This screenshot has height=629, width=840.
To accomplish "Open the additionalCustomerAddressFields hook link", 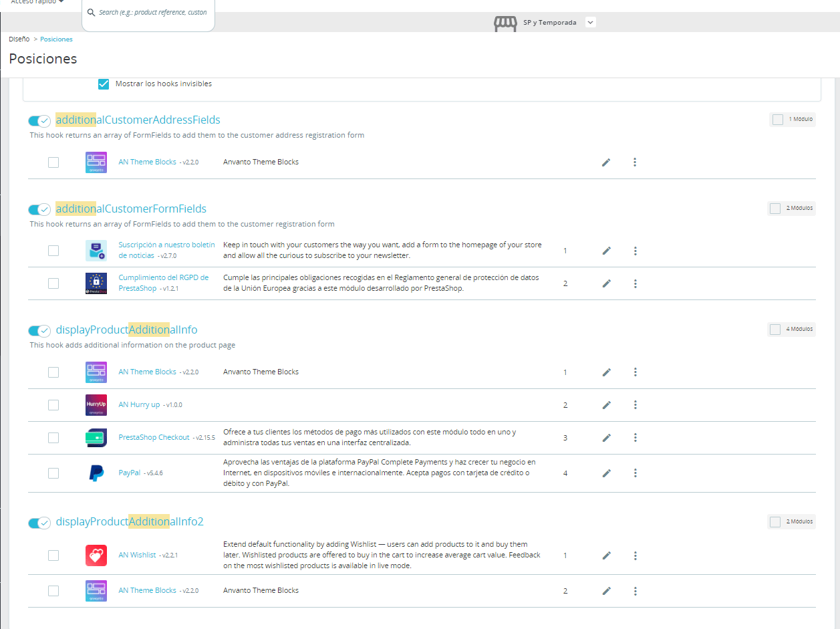I will tap(138, 120).
